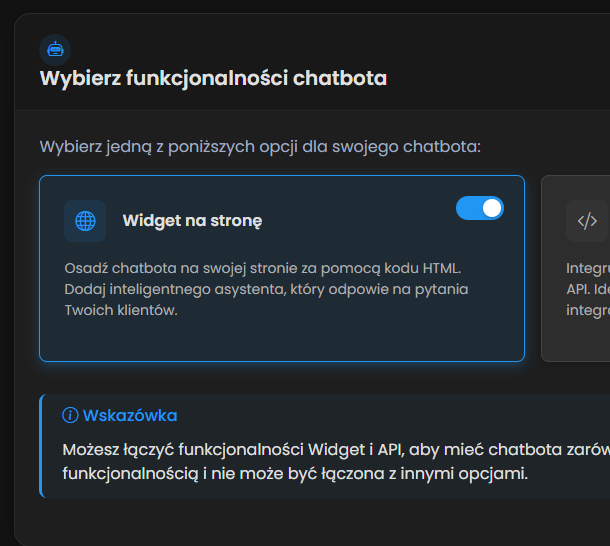Click the "Wybierz jedną z poniższych opcji" instruction text
This screenshot has height=546, width=610.
[x=260, y=147]
